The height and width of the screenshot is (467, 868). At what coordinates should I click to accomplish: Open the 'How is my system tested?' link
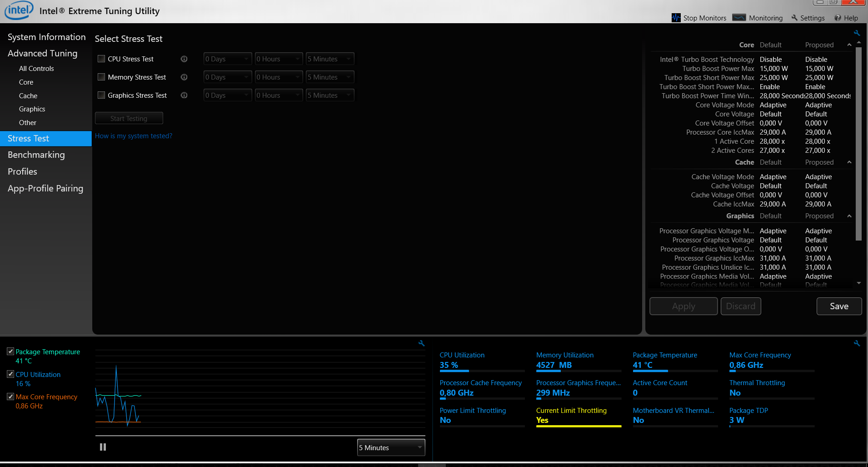pyautogui.click(x=133, y=136)
